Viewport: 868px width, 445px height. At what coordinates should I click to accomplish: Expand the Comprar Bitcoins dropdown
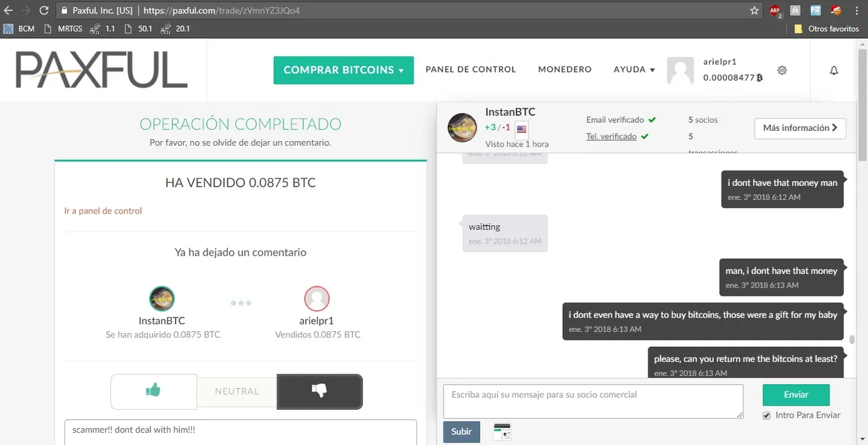(343, 70)
